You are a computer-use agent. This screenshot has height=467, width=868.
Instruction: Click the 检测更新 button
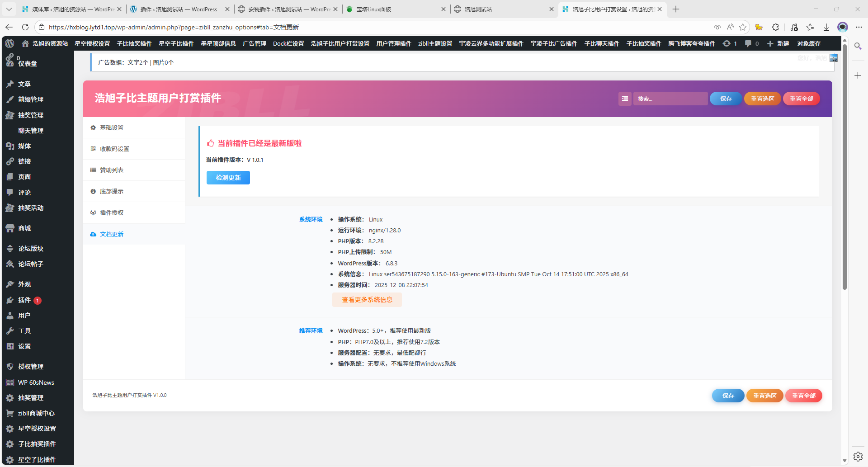tap(228, 178)
